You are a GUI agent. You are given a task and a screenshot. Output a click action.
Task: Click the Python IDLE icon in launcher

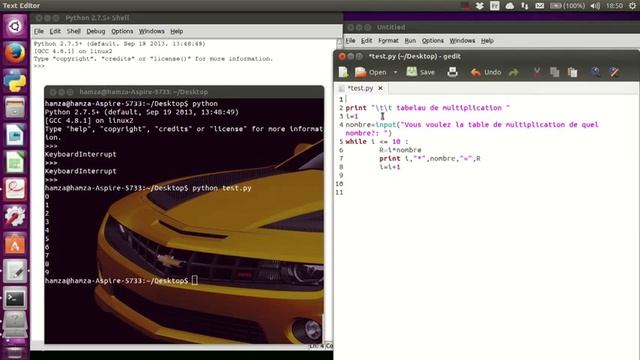(x=15, y=80)
